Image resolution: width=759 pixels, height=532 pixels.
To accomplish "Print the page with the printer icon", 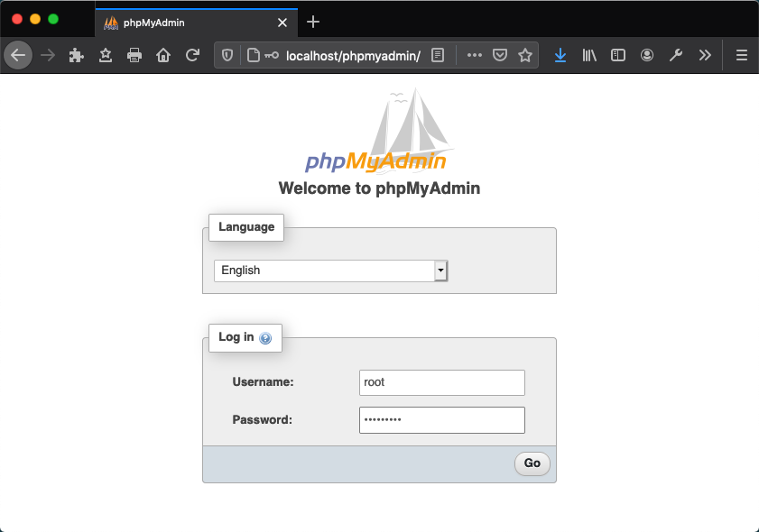I will point(134,55).
